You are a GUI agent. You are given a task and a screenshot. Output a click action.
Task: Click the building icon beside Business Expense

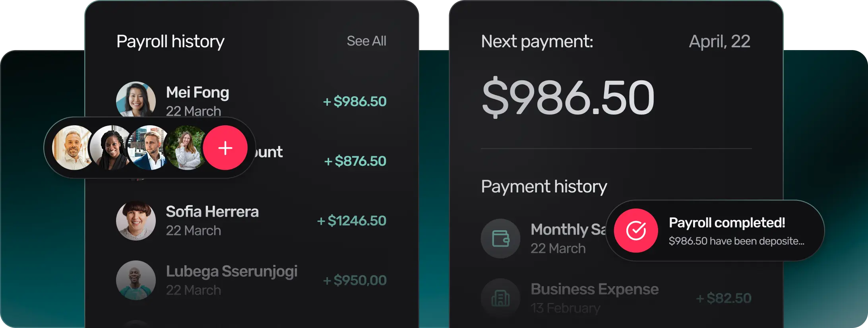[500, 298]
